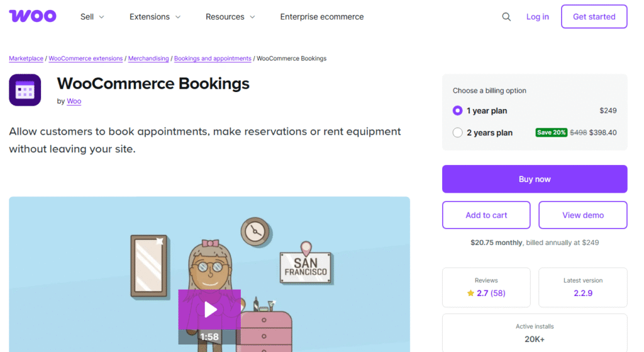Follow the Marketplace breadcrumb link
Viewport: 644px width, 352px height.
point(26,59)
